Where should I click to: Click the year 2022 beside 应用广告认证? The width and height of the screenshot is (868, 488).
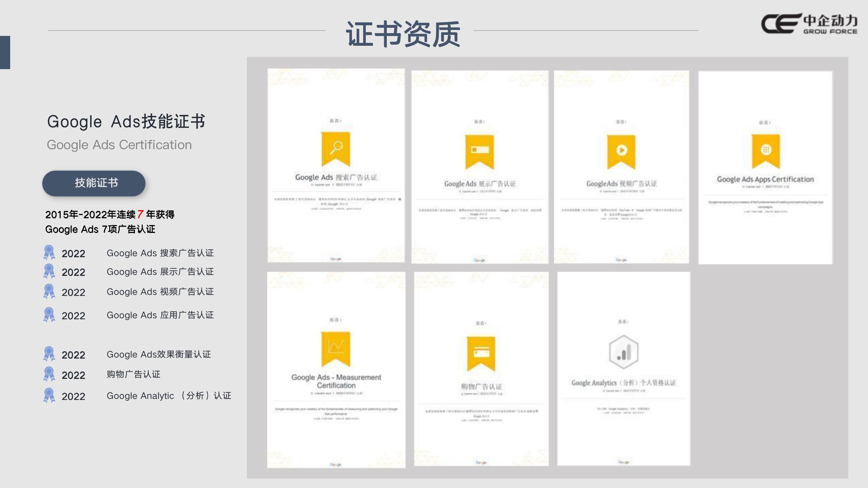73,316
